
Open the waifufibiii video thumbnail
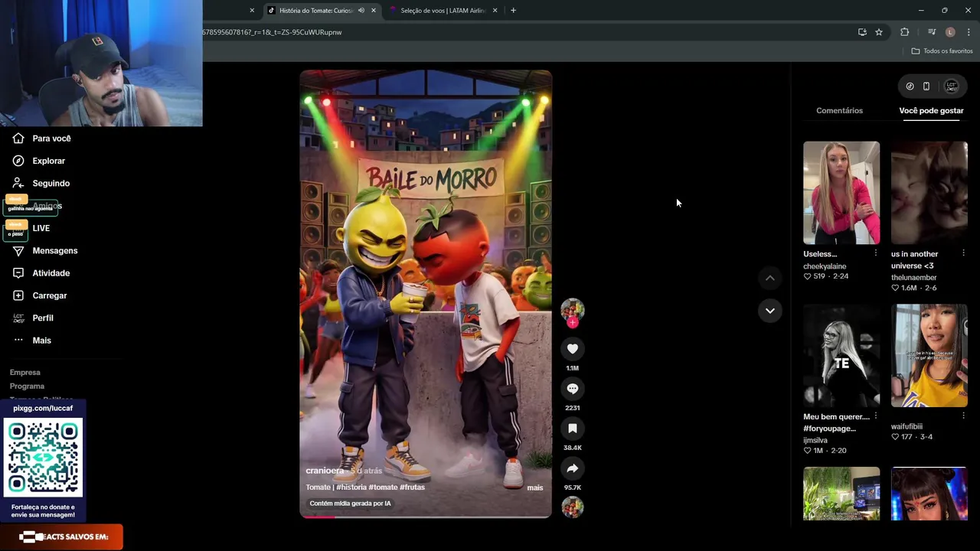(x=929, y=355)
